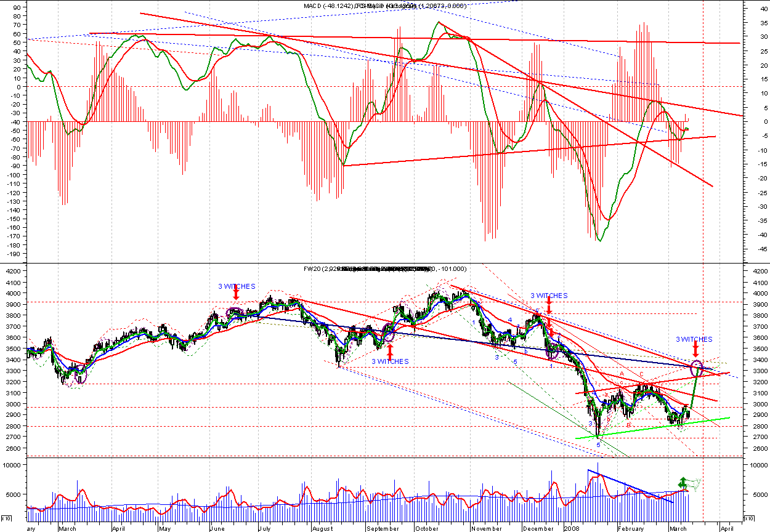Click the February month label
Viewport: 770px width, 532px height.
(630, 528)
